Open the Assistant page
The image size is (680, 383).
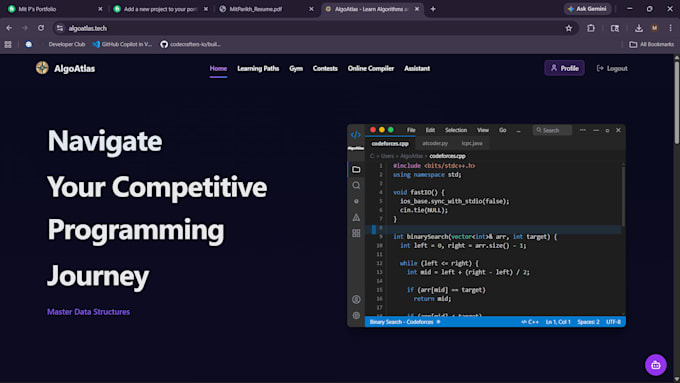coord(417,69)
